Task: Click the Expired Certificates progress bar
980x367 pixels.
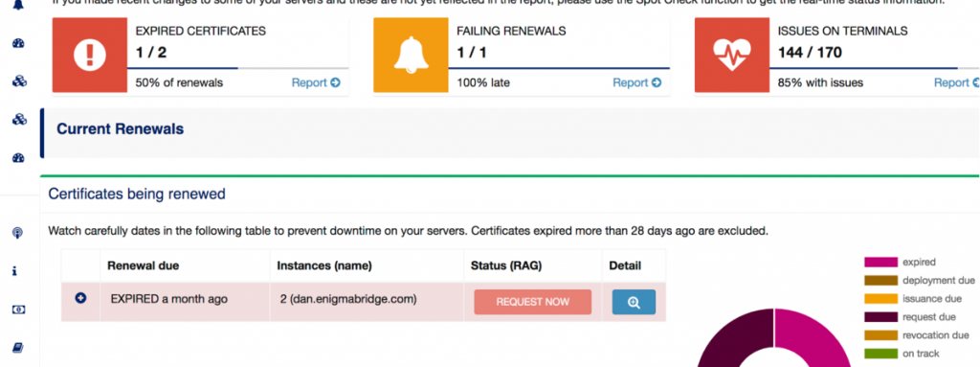Action: [x=238, y=68]
